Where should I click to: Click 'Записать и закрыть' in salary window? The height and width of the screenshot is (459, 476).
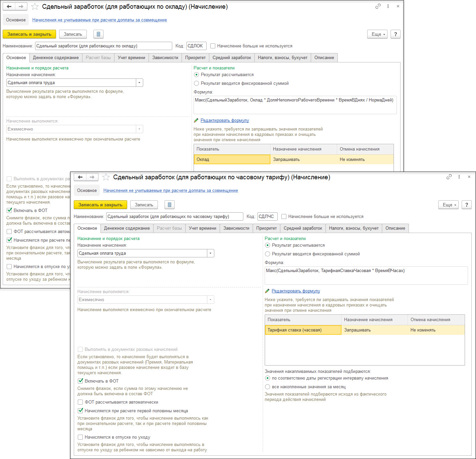pos(29,34)
